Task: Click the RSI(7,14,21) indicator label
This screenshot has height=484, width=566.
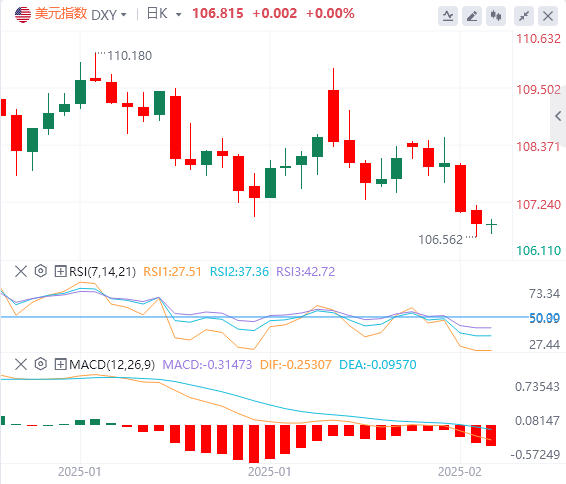Action: click(103, 271)
